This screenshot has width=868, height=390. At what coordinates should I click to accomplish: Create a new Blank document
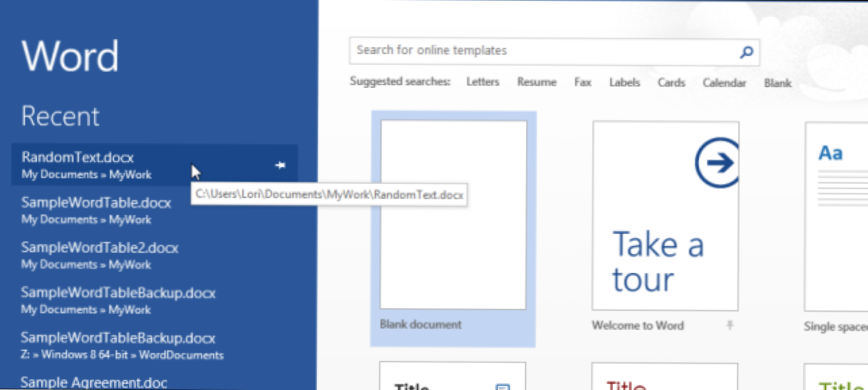point(453,215)
